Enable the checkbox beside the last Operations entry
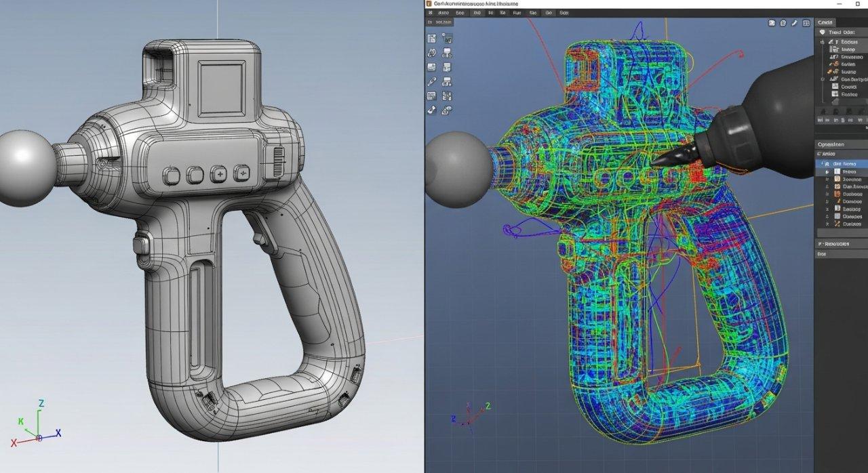 coord(827,224)
